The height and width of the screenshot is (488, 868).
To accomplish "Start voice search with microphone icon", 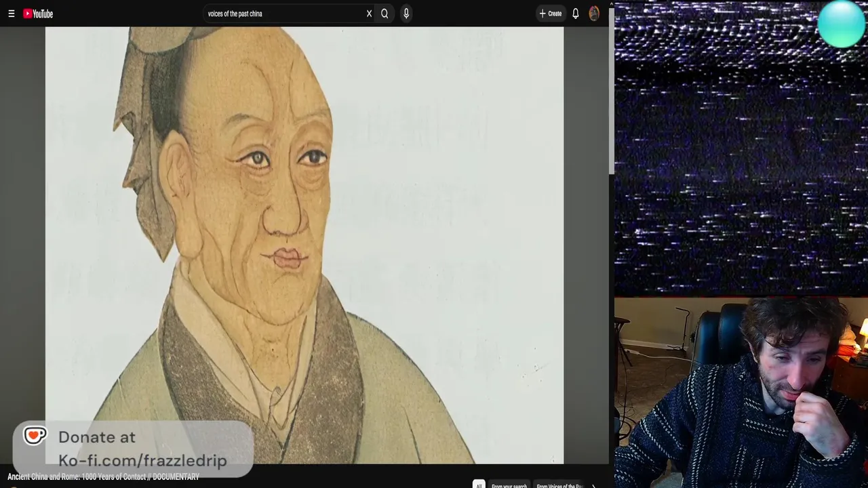I will pos(406,14).
